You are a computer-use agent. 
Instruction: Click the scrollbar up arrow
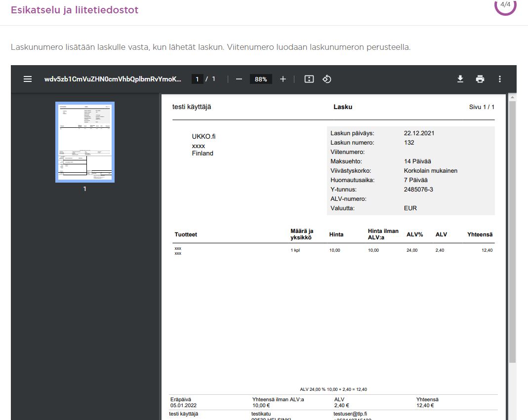512,97
